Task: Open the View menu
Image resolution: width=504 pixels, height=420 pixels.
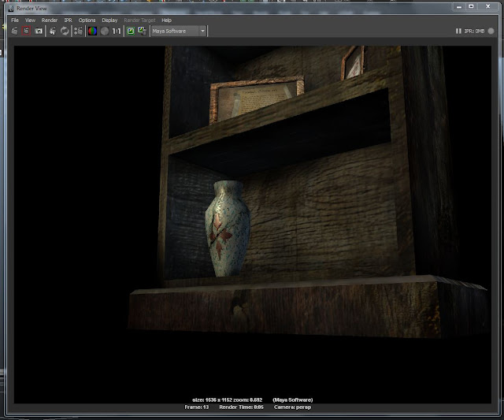Action: (x=30, y=20)
